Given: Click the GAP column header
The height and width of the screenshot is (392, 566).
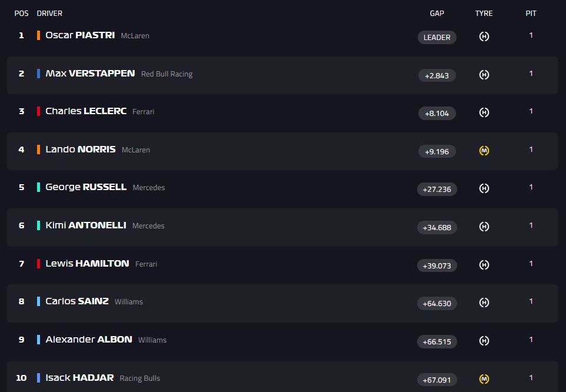Looking at the screenshot, I should [x=437, y=13].
